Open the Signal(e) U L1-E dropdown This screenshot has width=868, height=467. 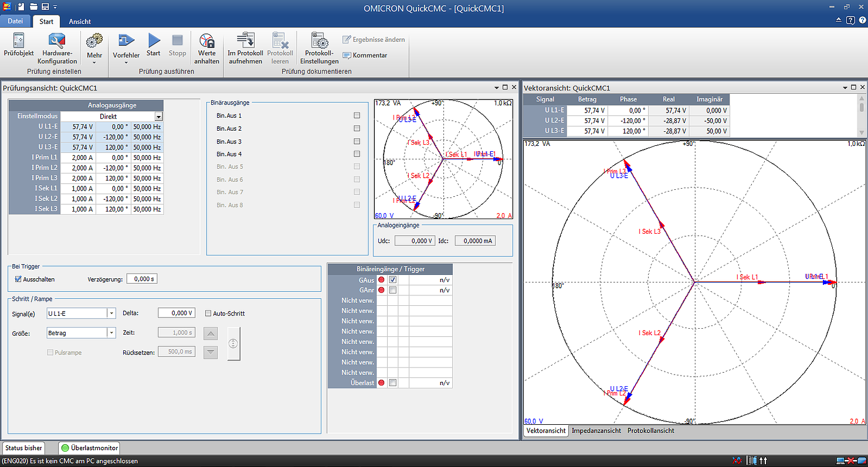coord(111,313)
